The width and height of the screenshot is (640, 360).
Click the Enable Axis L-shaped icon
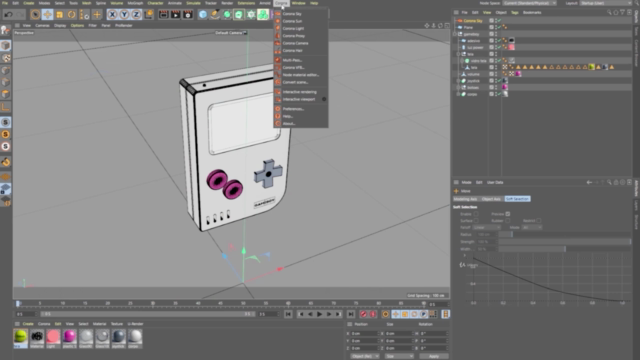[x=5, y=107]
